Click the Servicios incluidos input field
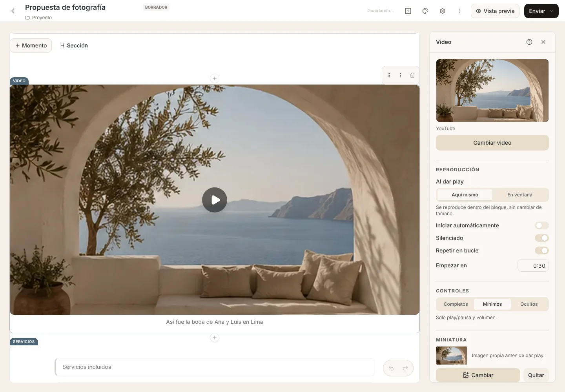Screen dimensions: 565x392 pyautogui.click(x=215, y=367)
